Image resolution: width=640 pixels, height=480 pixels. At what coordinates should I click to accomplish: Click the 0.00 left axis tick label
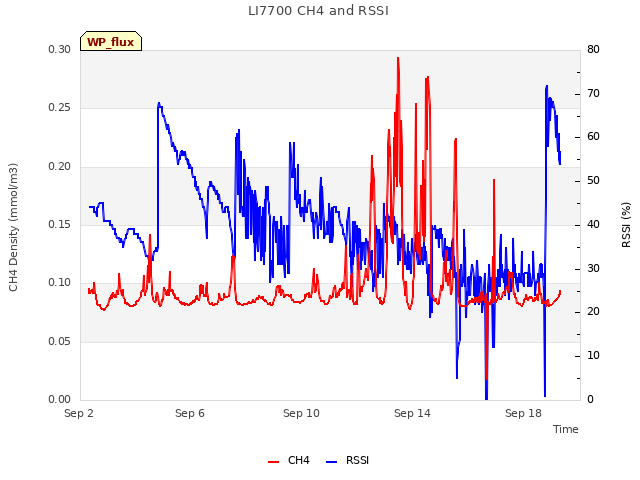pyautogui.click(x=60, y=400)
